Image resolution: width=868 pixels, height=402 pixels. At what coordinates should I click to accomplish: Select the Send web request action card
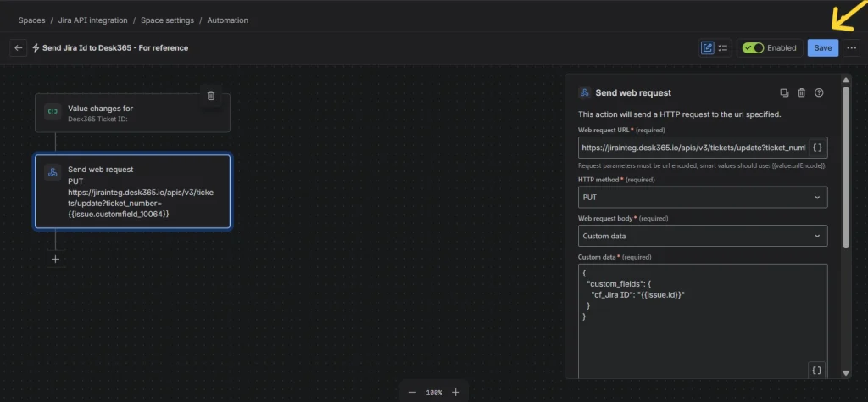tap(133, 192)
